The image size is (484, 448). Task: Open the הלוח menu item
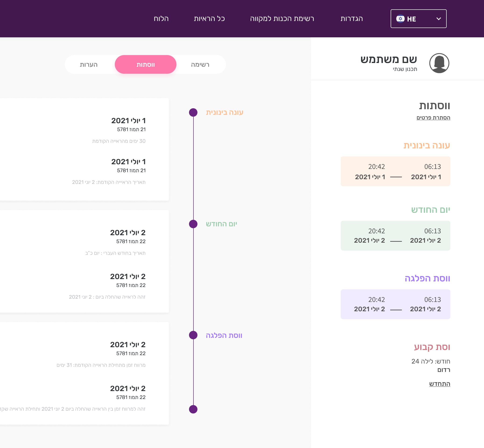(x=161, y=19)
